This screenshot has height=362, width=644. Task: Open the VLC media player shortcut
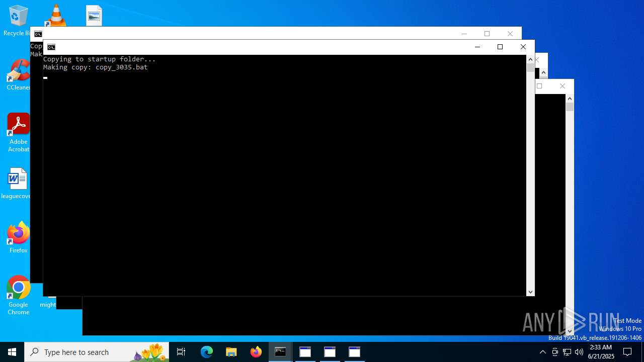pyautogui.click(x=56, y=15)
